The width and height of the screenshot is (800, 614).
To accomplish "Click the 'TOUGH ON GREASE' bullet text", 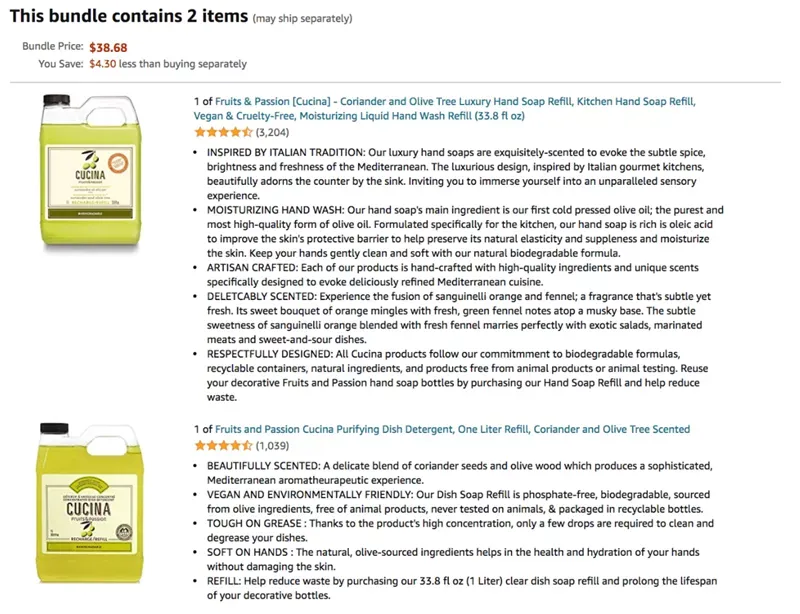I will click(x=460, y=530).
